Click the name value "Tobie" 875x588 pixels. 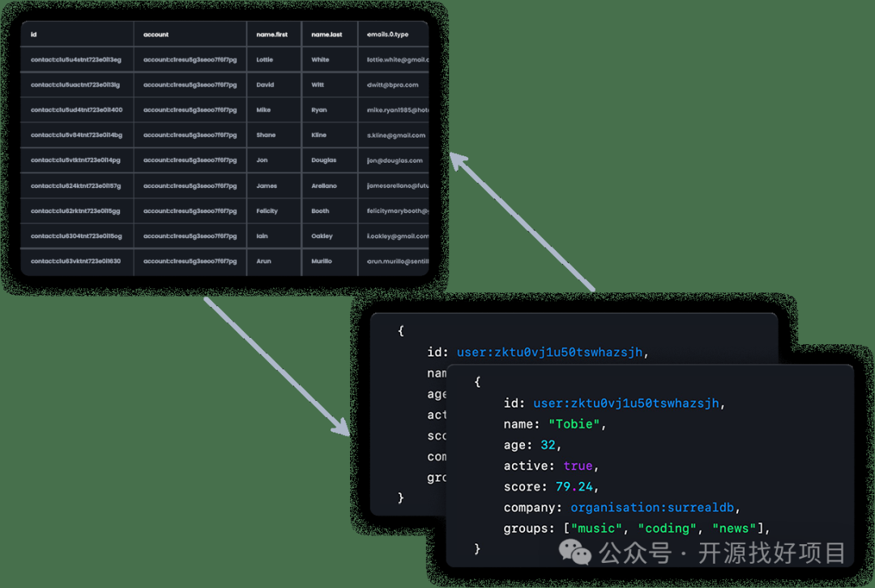574,424
